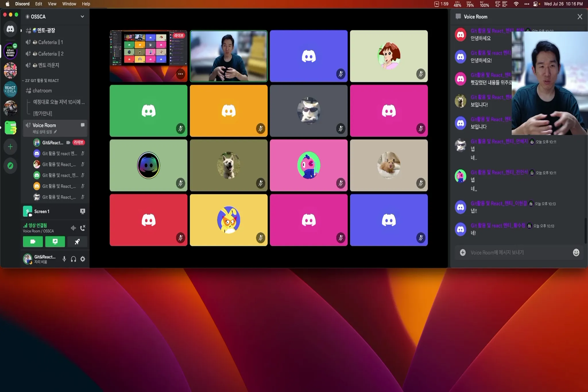Open user settings gear
This screenshot has width=588, height=392.
[x=83, y=259]
